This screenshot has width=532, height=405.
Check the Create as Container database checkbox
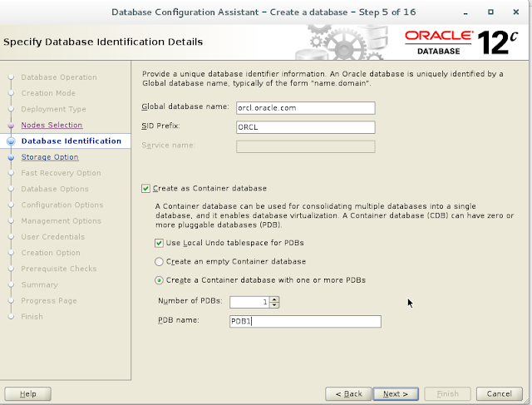pyautogui.click(x=146, y=189)
